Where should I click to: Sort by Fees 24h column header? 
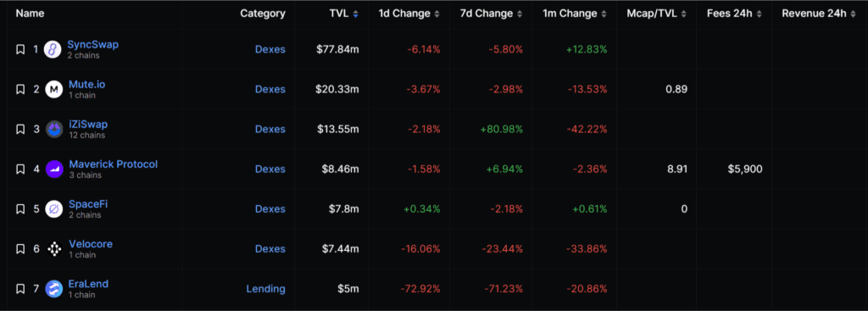tap(735, 14)
